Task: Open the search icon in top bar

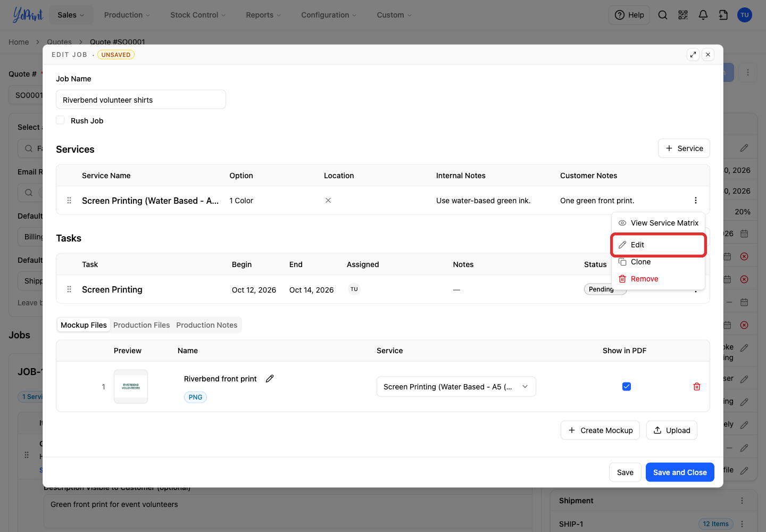Action: click(x=663, y=15)
